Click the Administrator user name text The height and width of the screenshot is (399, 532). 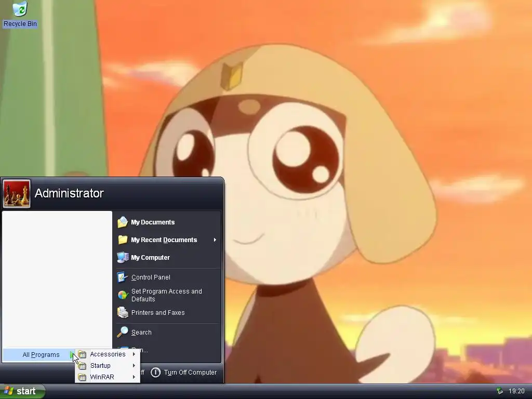pos(69,193)
